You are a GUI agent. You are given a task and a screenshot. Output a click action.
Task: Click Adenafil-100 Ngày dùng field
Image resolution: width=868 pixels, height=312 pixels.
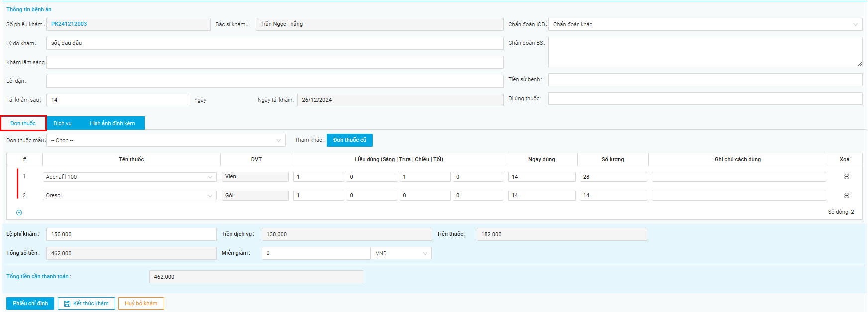tap(542, 177)
